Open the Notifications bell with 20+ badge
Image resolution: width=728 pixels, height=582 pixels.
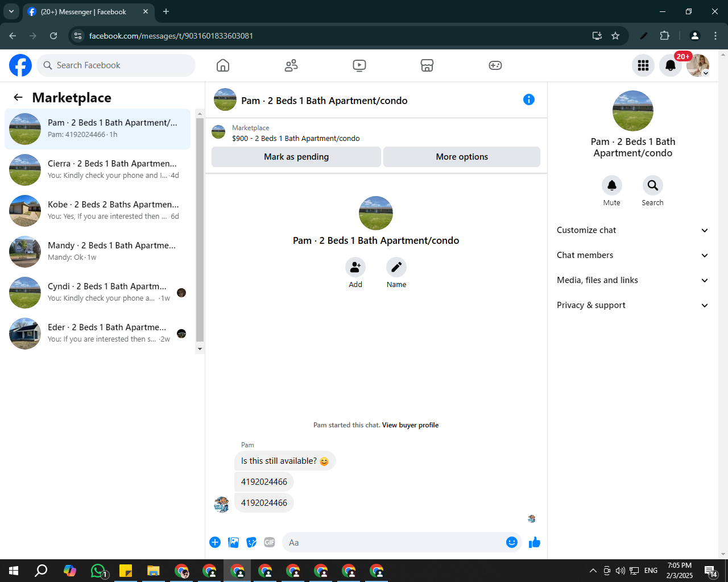pyautogui.click(x=671, y=65)
